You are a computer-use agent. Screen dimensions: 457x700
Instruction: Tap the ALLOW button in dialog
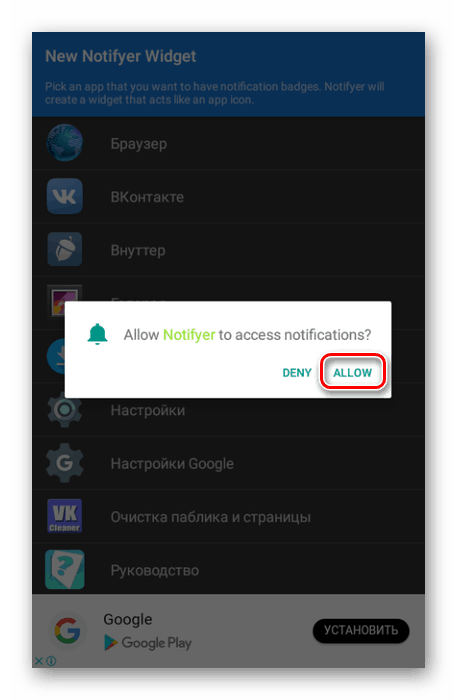click(x=352, y=372)
